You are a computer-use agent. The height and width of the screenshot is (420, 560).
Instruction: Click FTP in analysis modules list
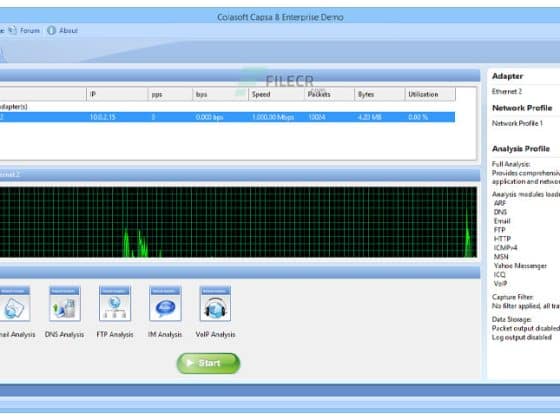tap(500, 230)
